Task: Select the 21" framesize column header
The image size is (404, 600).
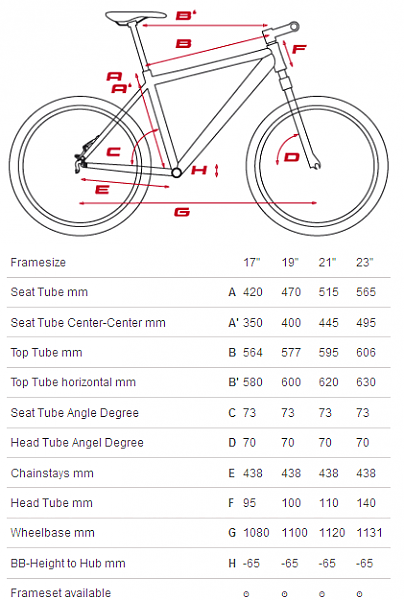Action: tap(327, 262)
